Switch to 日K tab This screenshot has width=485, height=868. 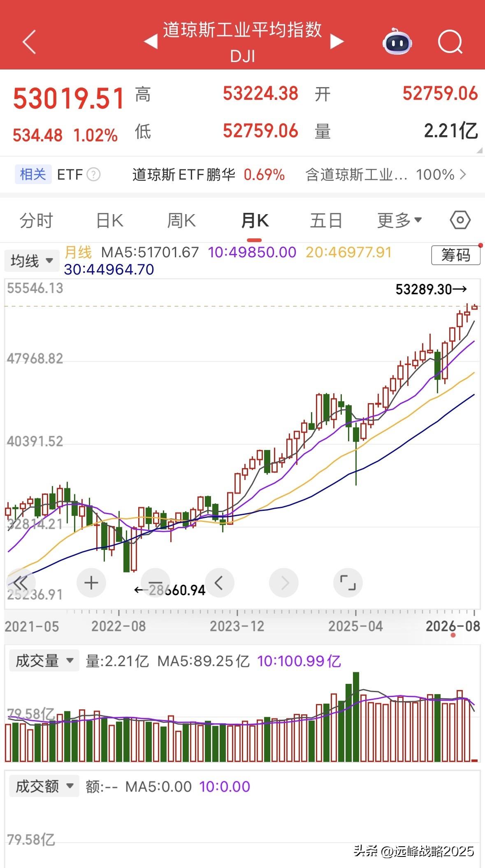pyautogui.click(x=109, y=221)
